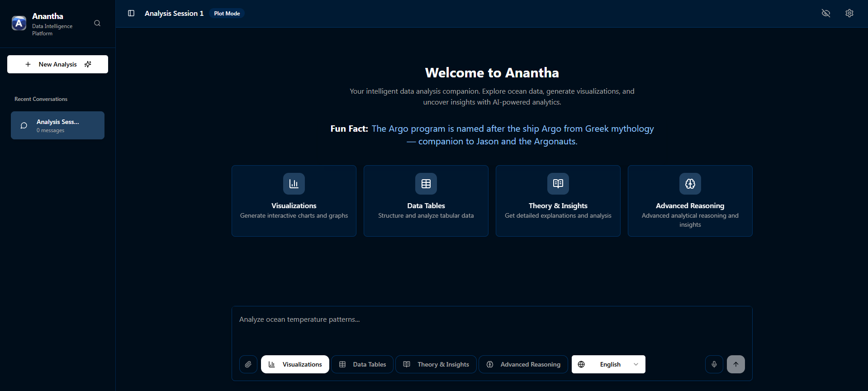868x391 pixels.
Task: Open the Data Tables welcome card
Action: click(426, 200)
